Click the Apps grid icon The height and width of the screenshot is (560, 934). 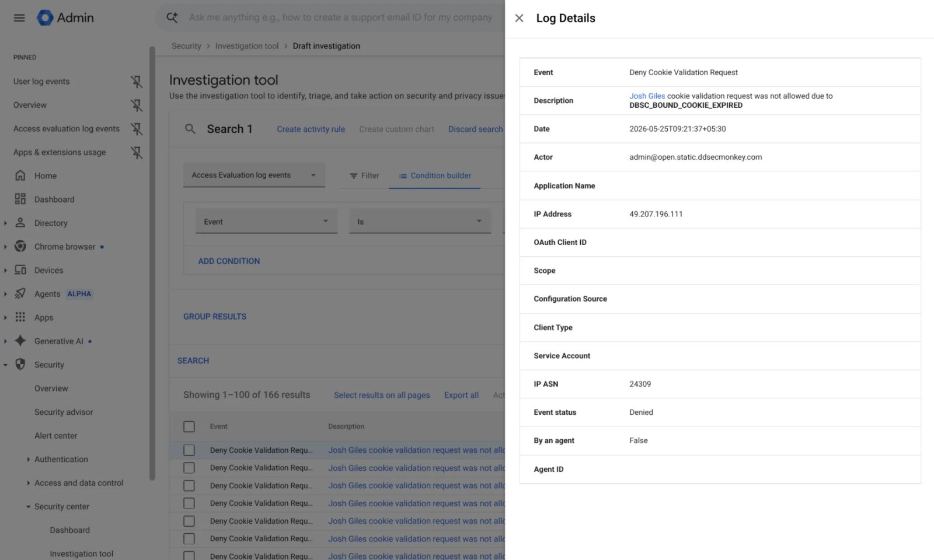tap(20, 317)
